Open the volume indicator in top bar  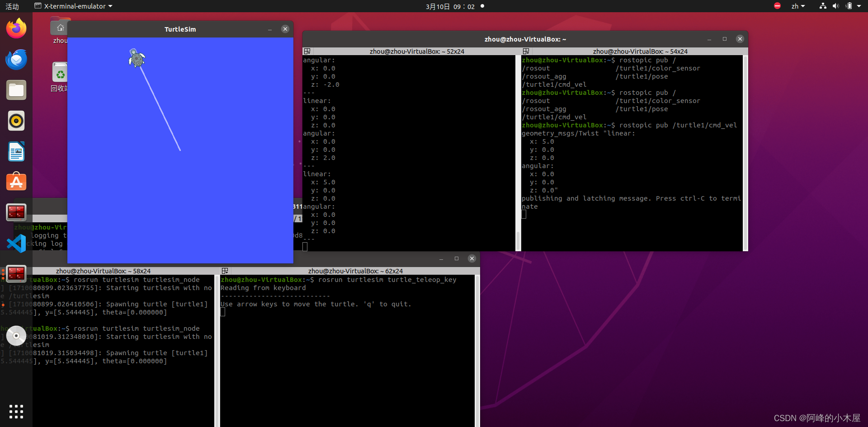835,6
